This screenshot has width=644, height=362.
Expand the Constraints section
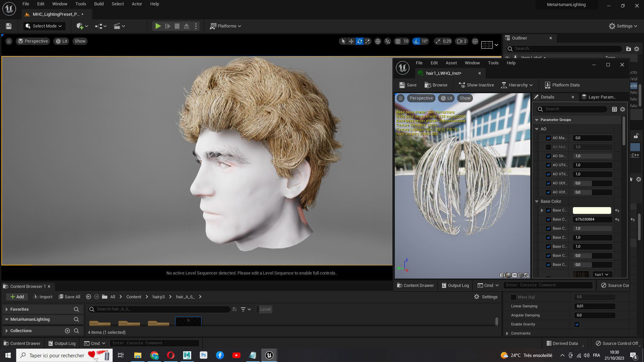click(x=507, y=334)
